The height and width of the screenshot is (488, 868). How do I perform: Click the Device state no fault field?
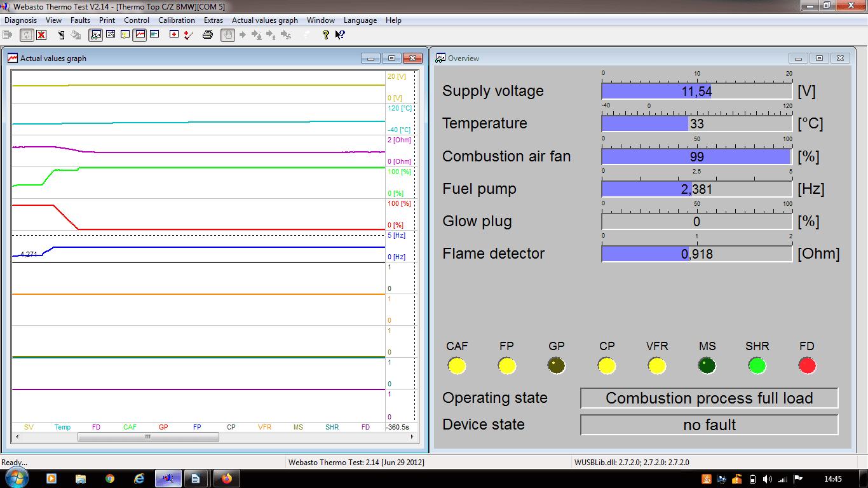[709, 425]
